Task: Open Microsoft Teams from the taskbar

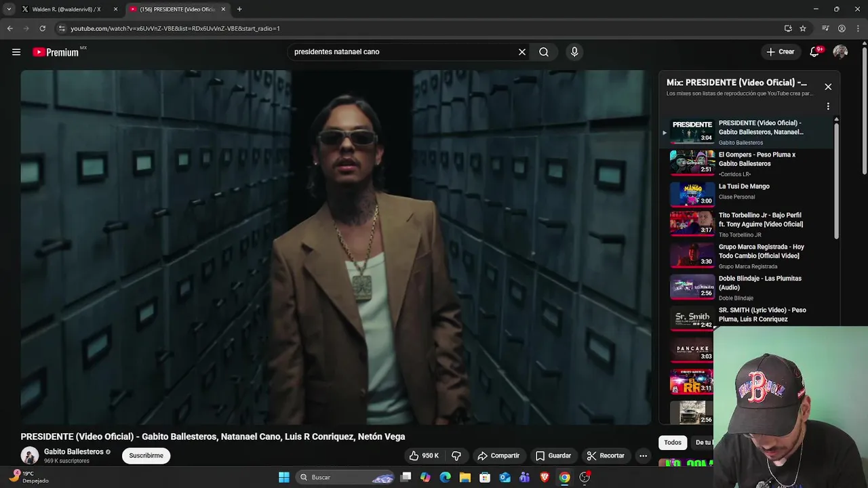Action: click(x=524, y=477)
